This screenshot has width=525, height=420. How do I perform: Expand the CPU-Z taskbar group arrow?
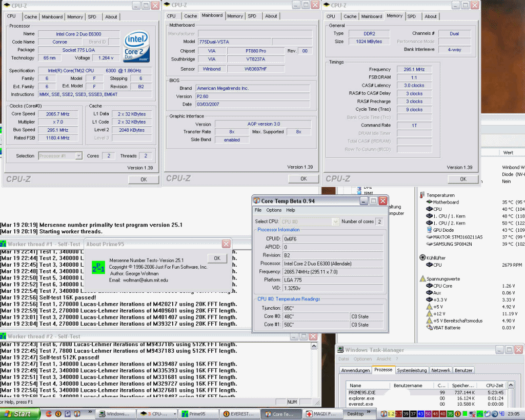[175, 414]
